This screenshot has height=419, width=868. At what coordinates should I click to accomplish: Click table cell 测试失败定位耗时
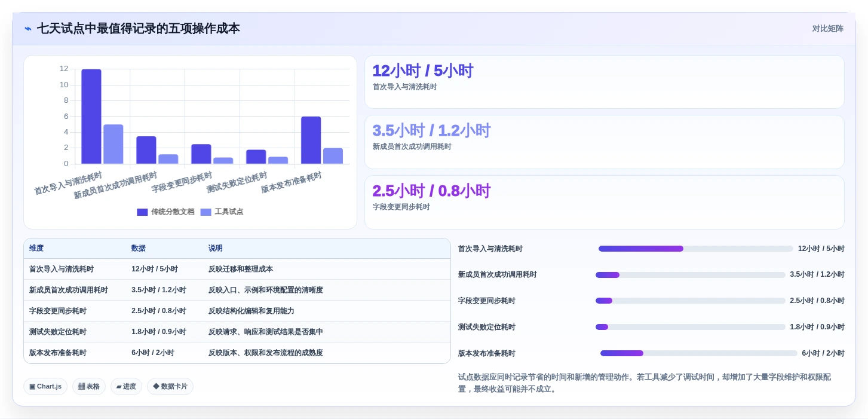click(58, 332)
